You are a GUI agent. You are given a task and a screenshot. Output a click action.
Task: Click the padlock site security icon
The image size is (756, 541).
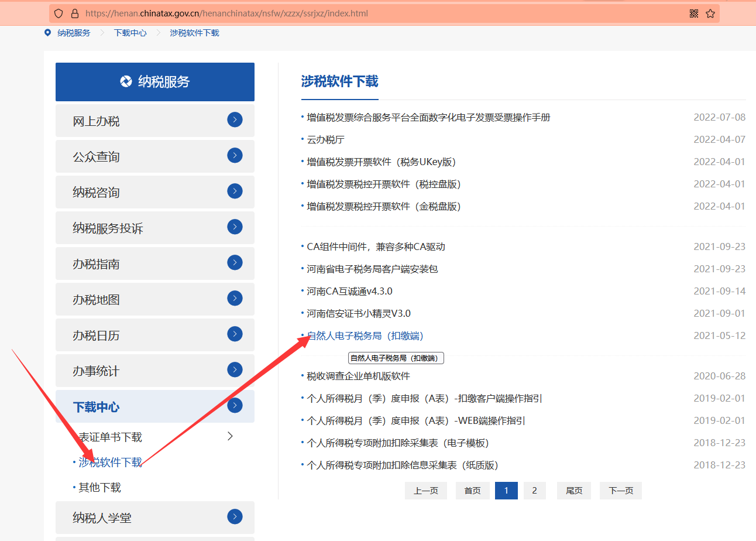coord(74,13)
